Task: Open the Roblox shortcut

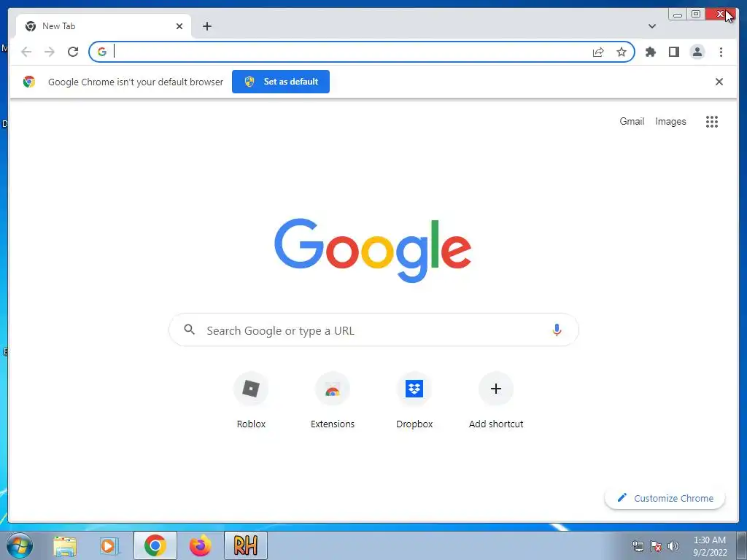Action: 251,402
